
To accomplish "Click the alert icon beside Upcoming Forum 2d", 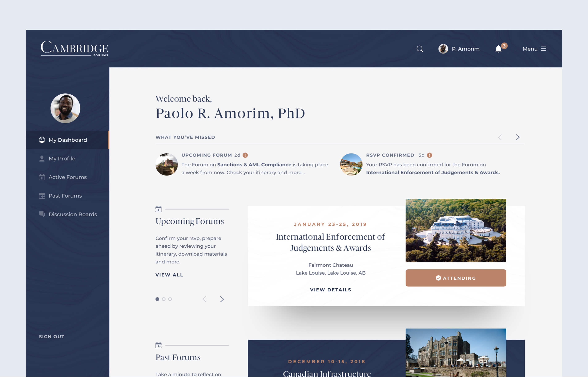I will pyautogui.click(x=245, y=155).
